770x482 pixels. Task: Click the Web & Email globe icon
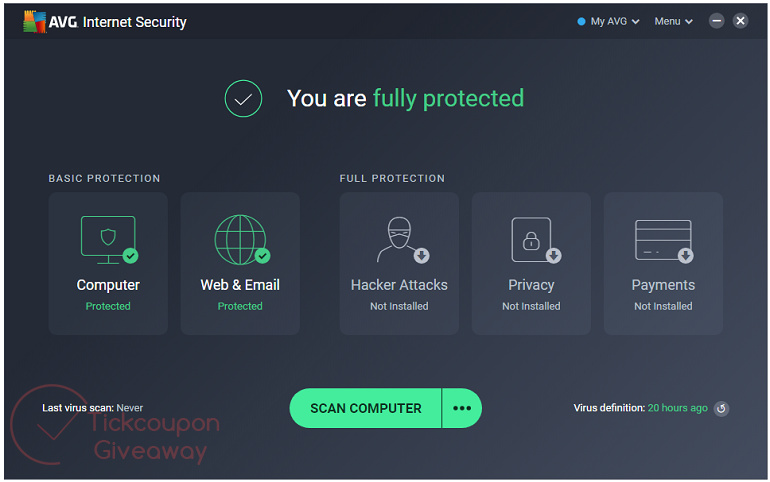pyautogui.click(x=239, y=239)
